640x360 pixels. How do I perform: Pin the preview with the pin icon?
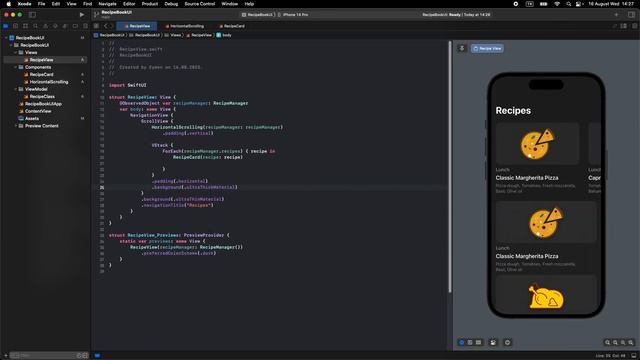(x=462, y=48)
